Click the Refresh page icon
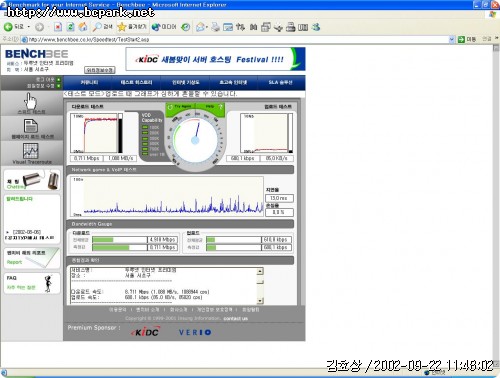500x378 pixels. pos(70,27)
